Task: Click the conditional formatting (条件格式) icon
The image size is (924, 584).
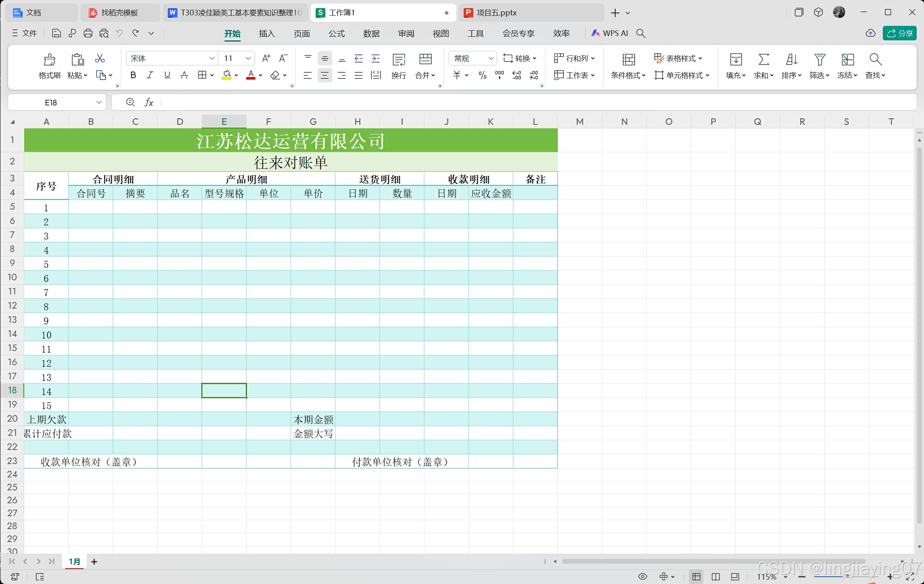Action: (x=628, y=60)
